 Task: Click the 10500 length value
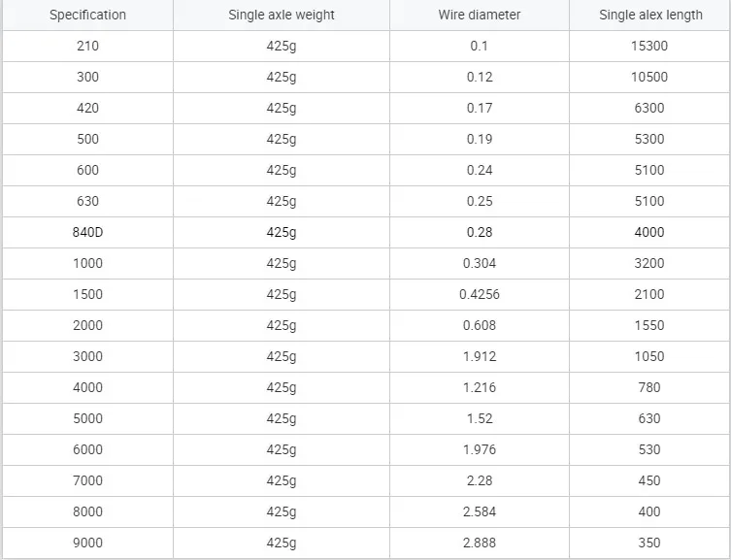click(x=649, y=77)
